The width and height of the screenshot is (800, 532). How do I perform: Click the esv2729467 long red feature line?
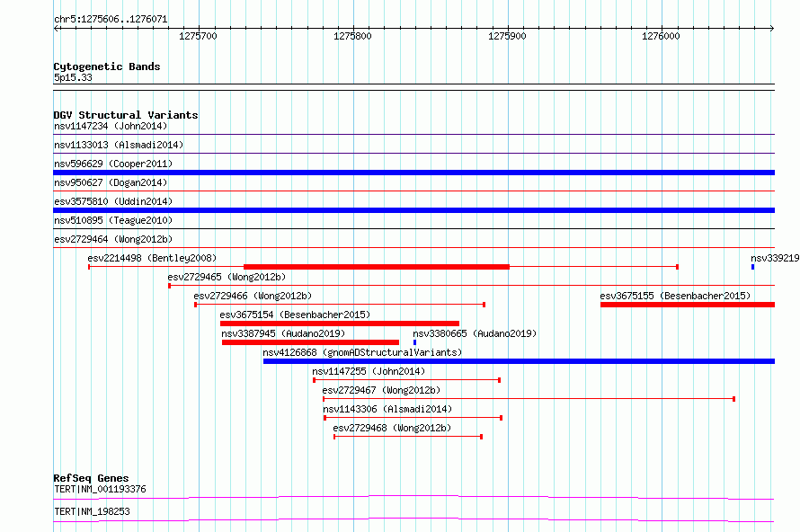[529, 399]
